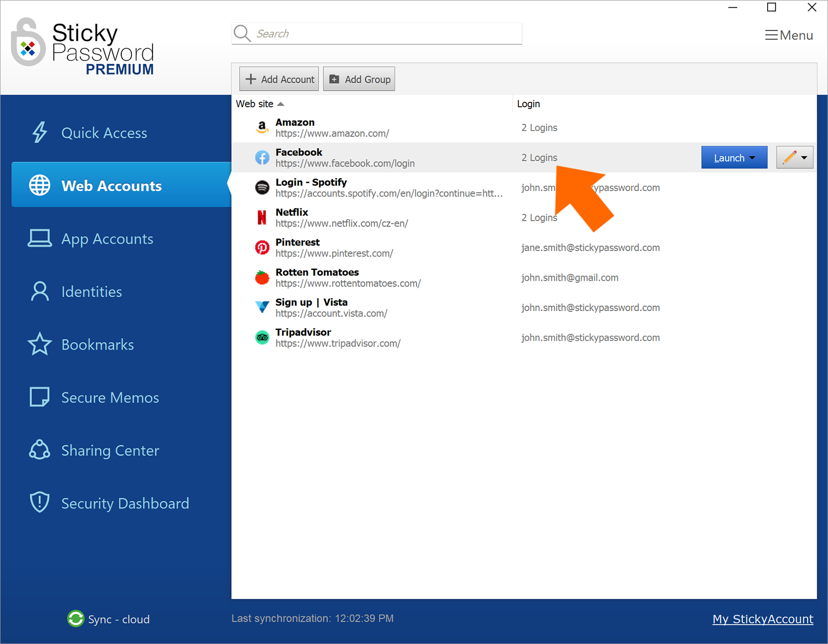Click the green Sync cloud icon
The image size is (828, 644).
[x=75, y=619]
